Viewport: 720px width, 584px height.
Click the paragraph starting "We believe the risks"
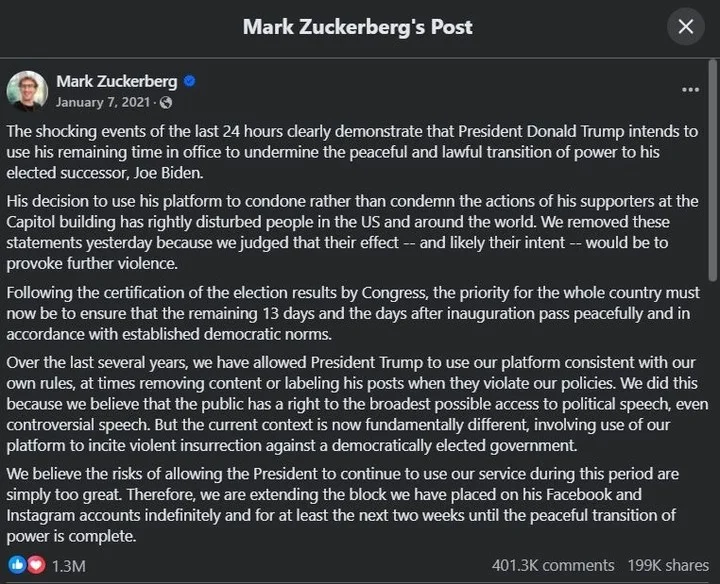pos(343,505)
